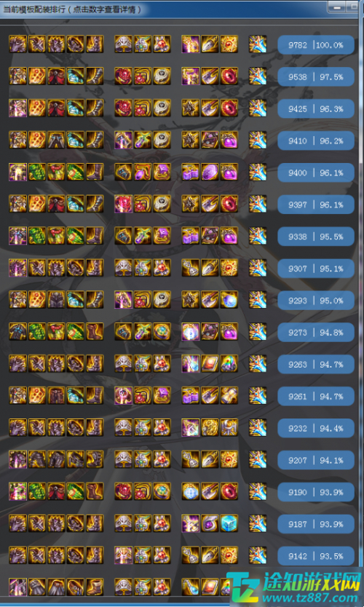Show details for the 9338 | 95.5% score
Viewport: 364px width, 607px height.
click(316, 237)
